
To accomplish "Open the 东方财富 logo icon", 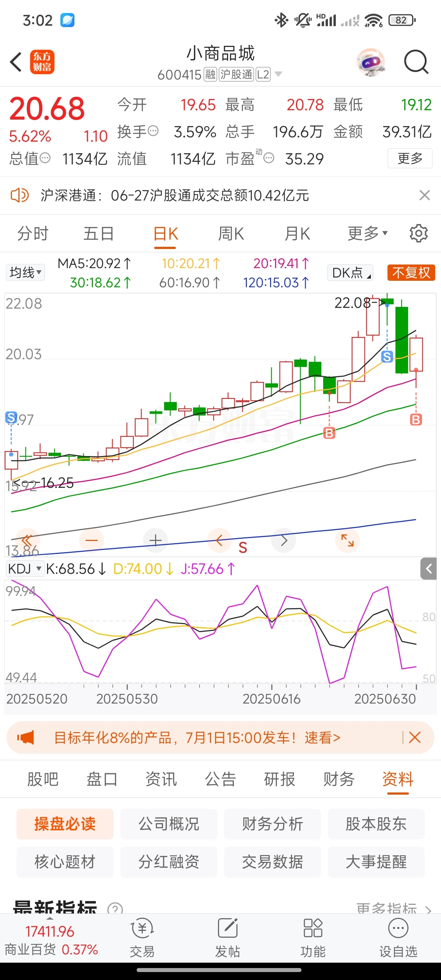I will pyautogui.click(x=42, y=62).
